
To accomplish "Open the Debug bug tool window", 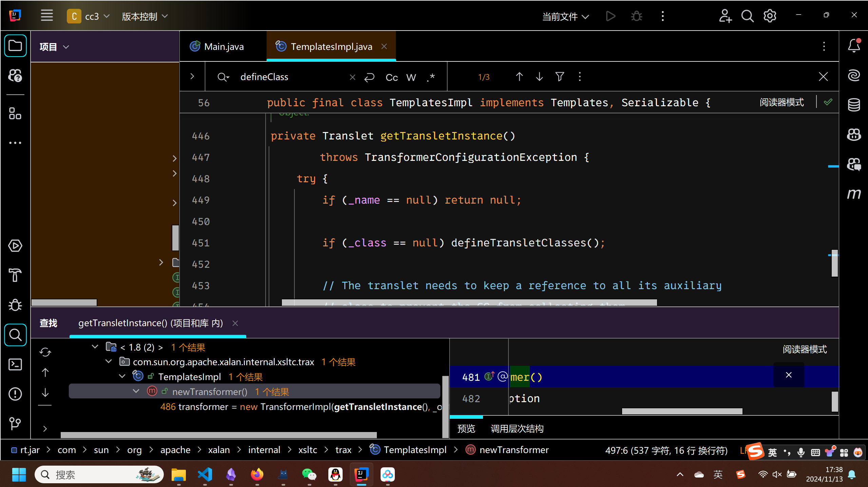I will (x=15, y=304).
